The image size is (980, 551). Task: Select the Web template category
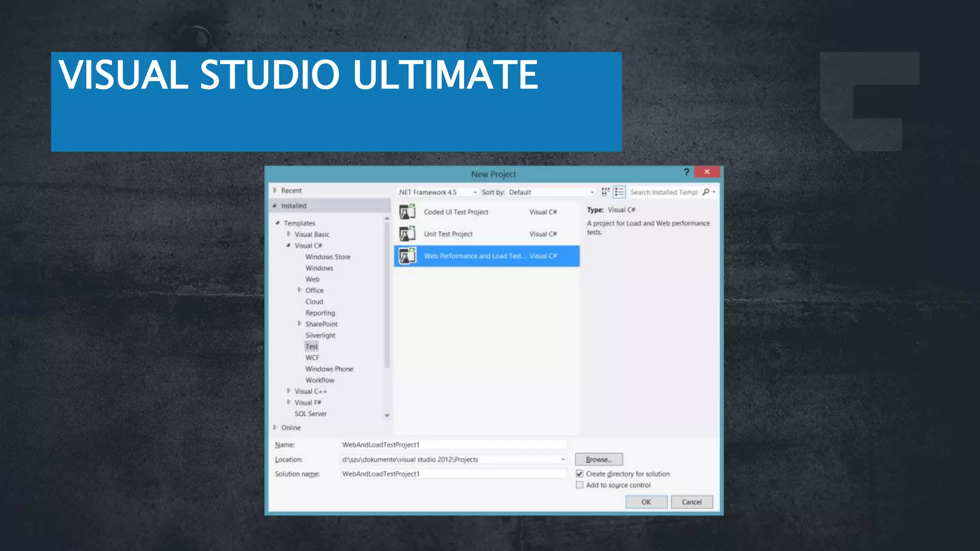coord(312,279)
